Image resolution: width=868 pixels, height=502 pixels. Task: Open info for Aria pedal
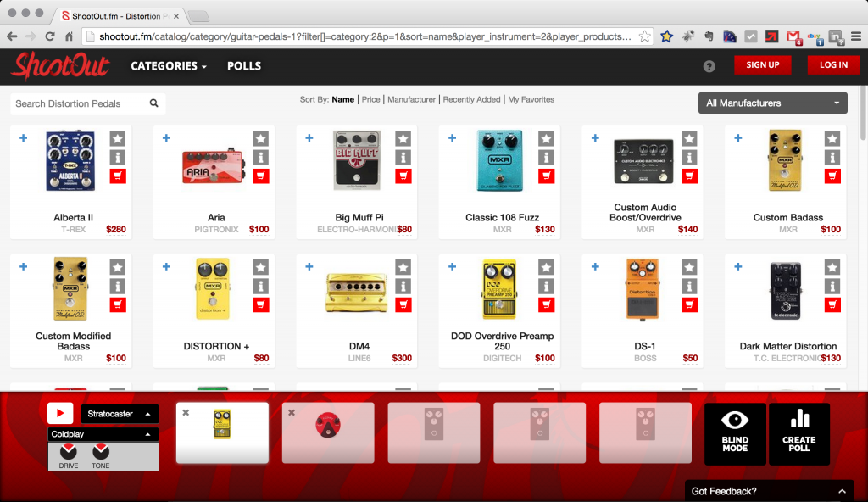[x=261, y=158]
